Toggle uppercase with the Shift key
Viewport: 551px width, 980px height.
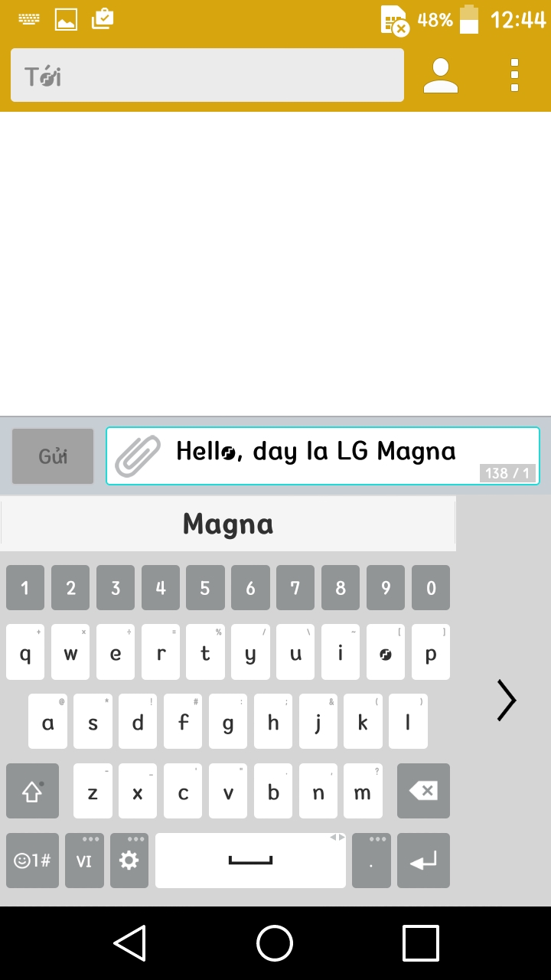click(32, 791)
